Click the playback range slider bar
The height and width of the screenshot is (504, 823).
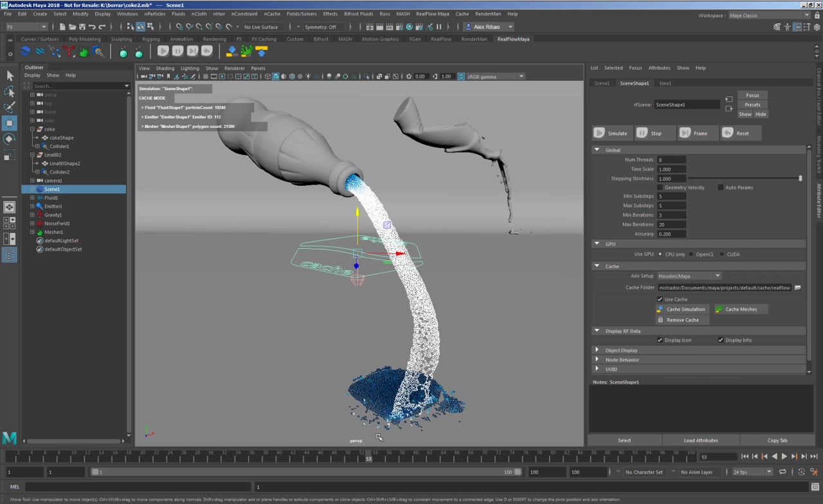click(306, 472)
